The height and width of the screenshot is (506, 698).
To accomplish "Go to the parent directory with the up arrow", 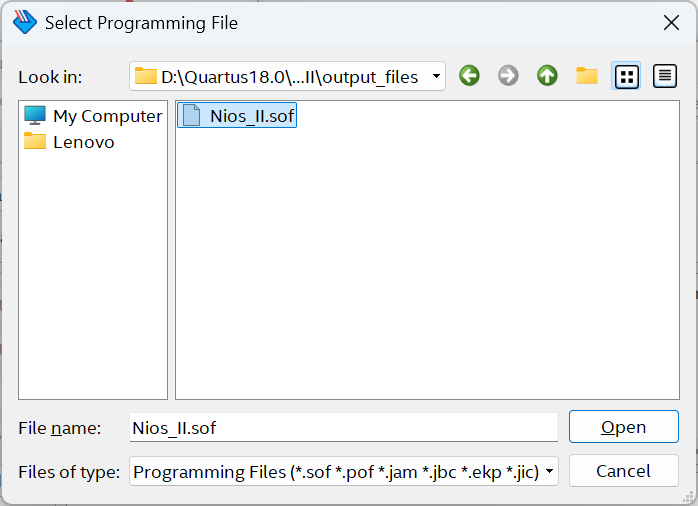I will click(547, 76).
